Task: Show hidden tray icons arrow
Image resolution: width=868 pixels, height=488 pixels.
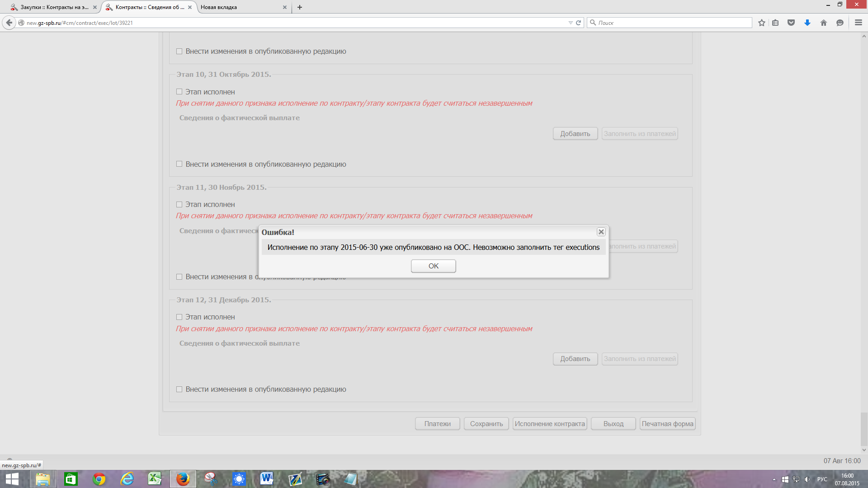Action: (774, 479)
